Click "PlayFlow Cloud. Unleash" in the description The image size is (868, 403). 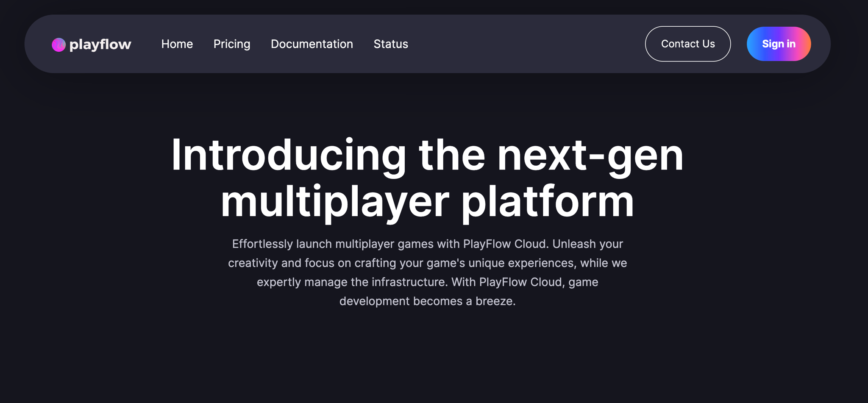(521, 244)
